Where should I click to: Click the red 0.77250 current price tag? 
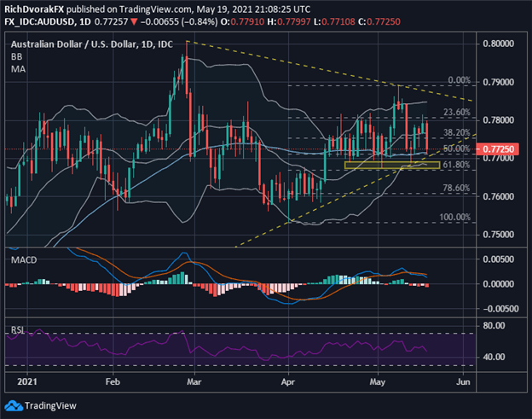[497, 149]
